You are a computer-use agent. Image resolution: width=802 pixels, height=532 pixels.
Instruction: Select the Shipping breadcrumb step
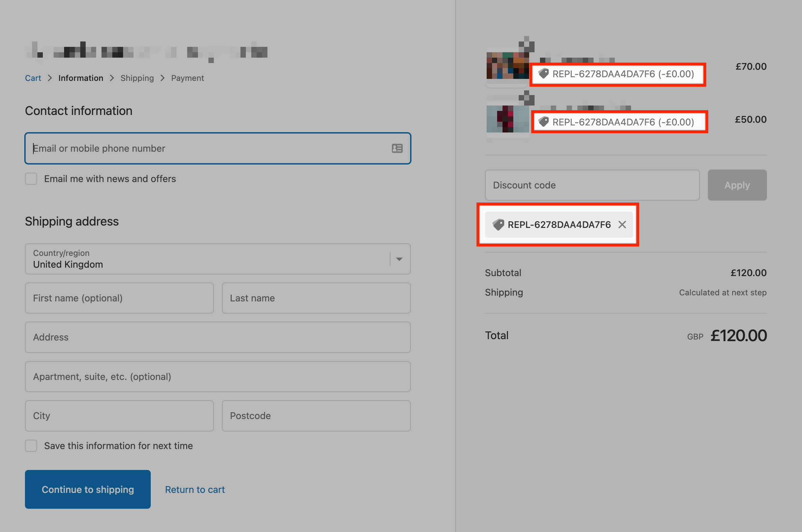tap(137, 78)
